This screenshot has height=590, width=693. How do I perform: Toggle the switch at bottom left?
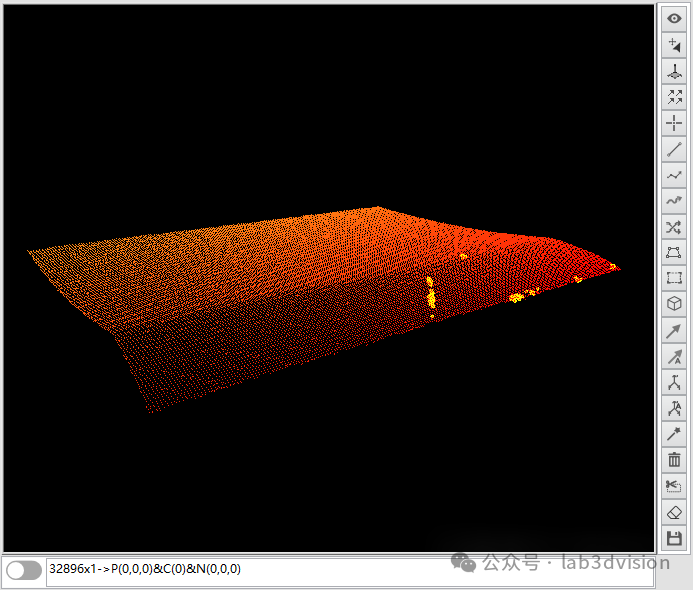pyautogui.click(x=24, y=571)
